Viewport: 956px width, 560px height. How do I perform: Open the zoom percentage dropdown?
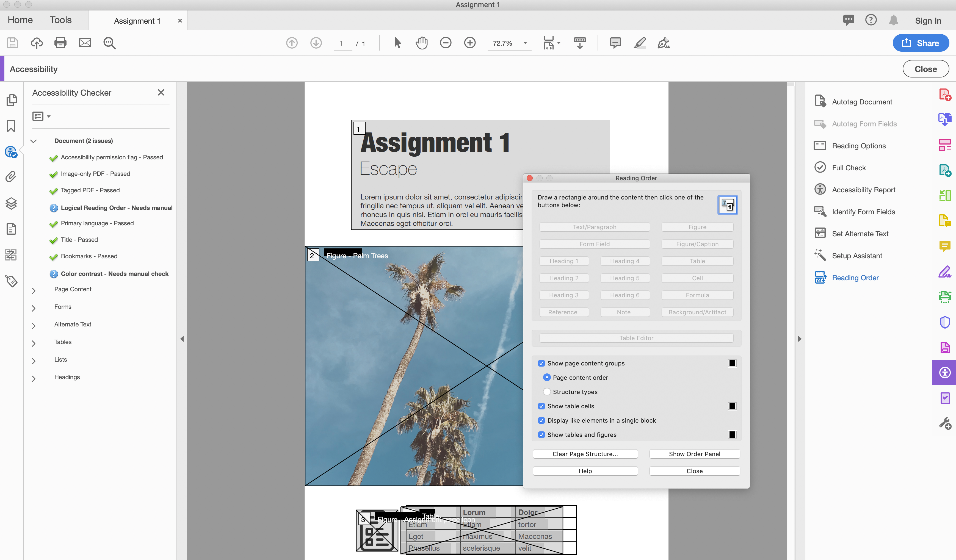(x=525, y=43)
